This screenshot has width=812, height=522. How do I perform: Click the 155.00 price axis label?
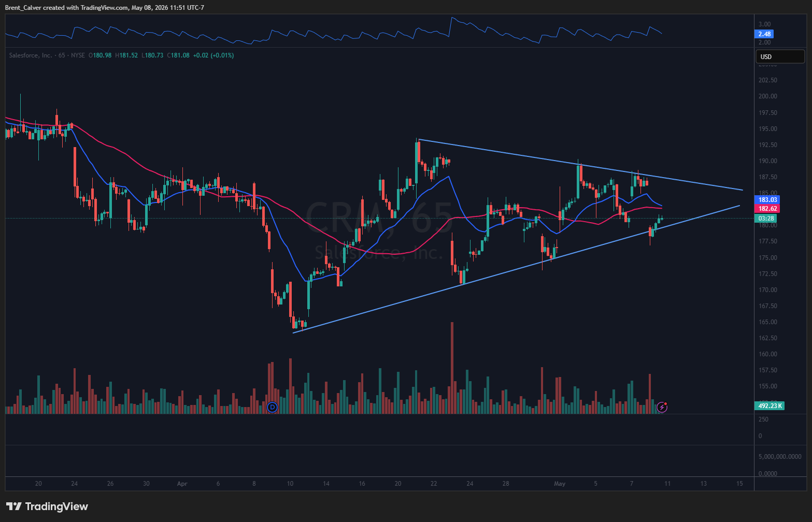[x=768, y=386]
